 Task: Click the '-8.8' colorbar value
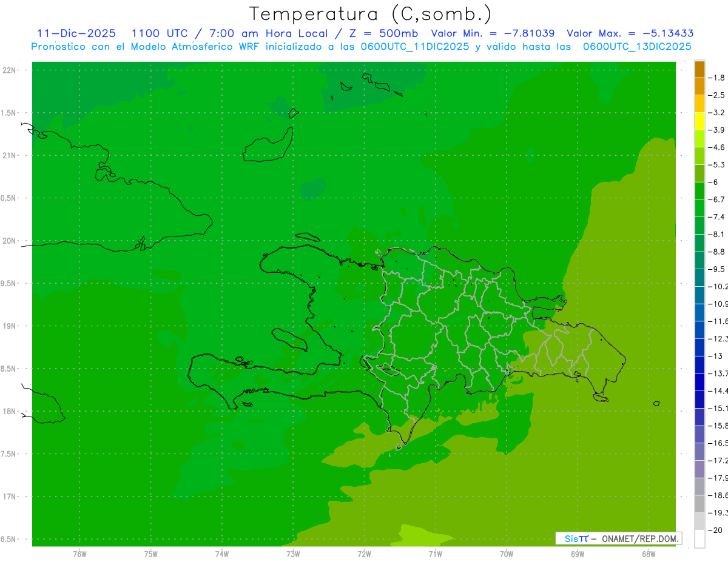716,252
